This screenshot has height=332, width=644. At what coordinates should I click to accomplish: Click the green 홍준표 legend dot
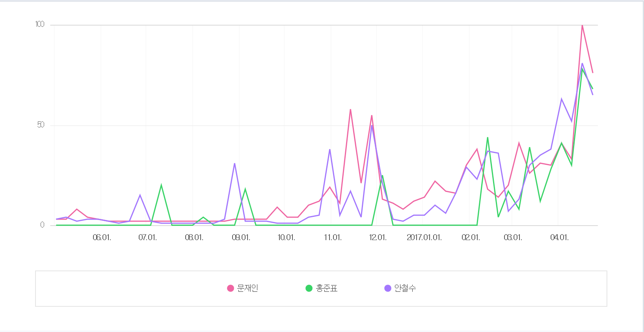click(309, 288)
